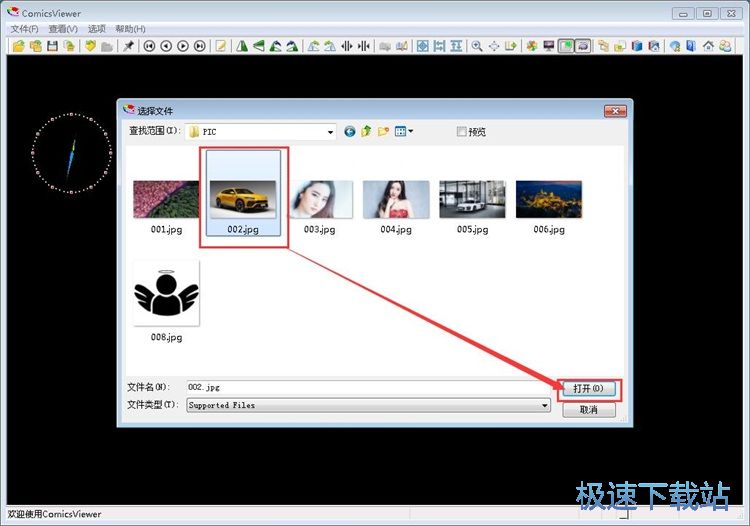Click the two-people users toolbar icon
Image resolution: width=750 pixels, height=526 pixels.
tap(726, 46)
